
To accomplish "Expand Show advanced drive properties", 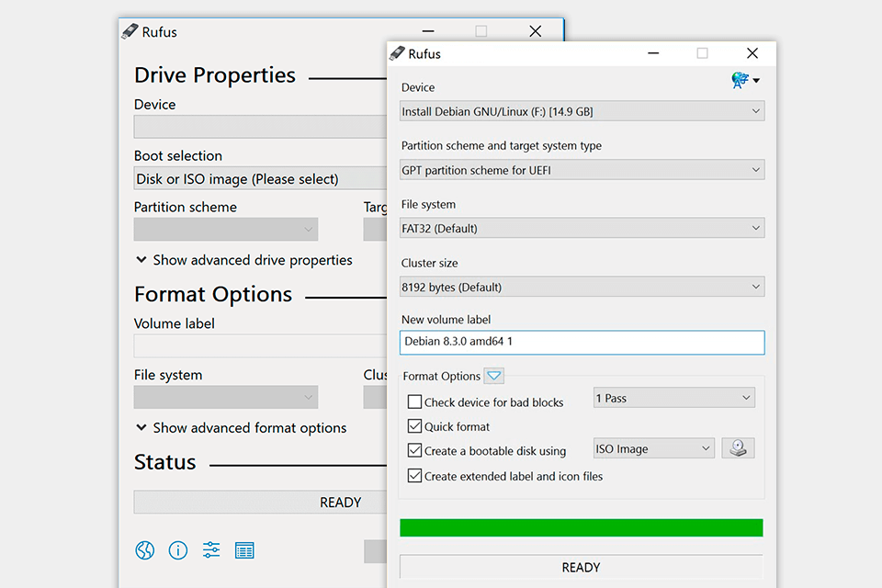I will click(x=244, y=260).
